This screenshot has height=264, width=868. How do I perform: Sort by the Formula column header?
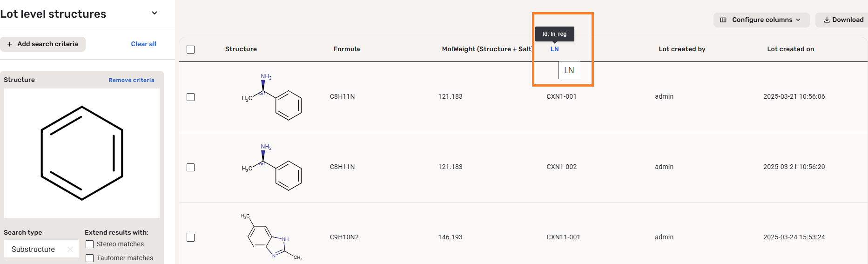[x=346, y=49]
